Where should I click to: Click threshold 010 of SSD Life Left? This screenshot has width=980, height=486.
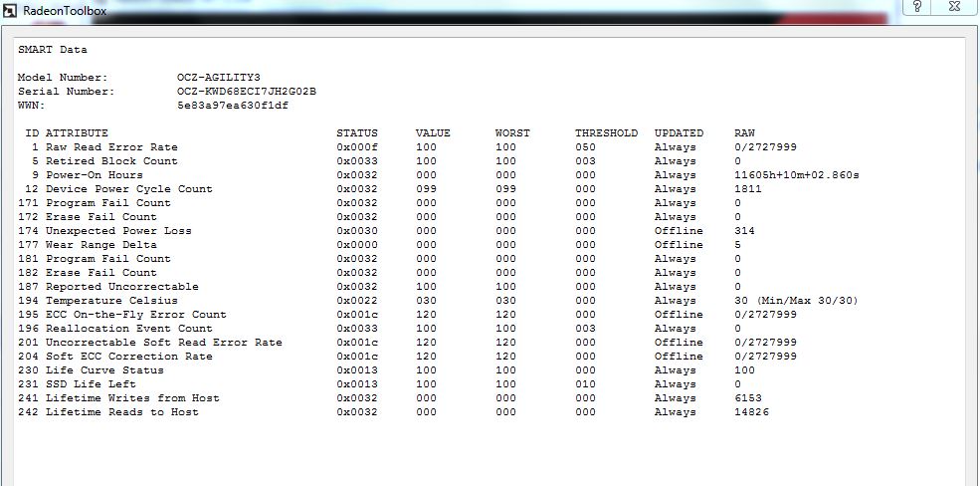(586, 384)
